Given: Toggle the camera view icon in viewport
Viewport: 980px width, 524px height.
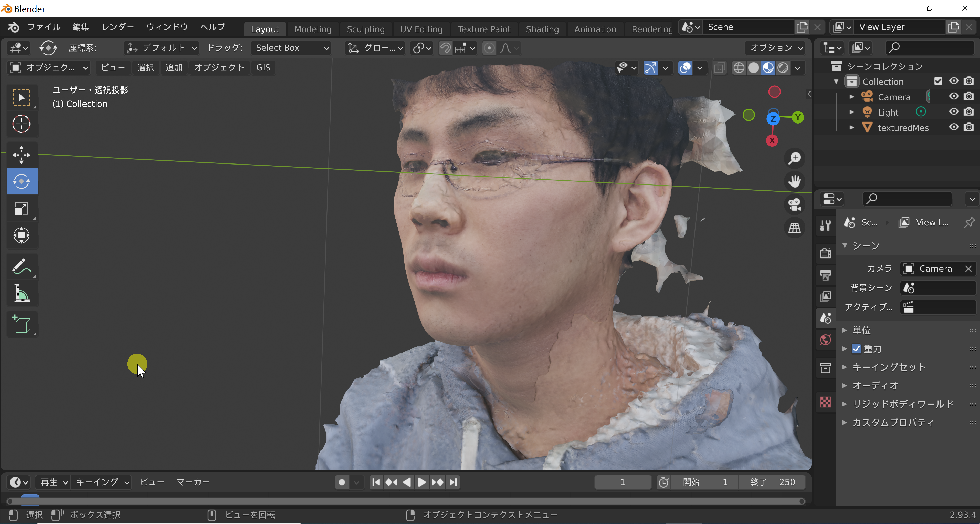Looking at the screenshot, I should click(794, 205).
